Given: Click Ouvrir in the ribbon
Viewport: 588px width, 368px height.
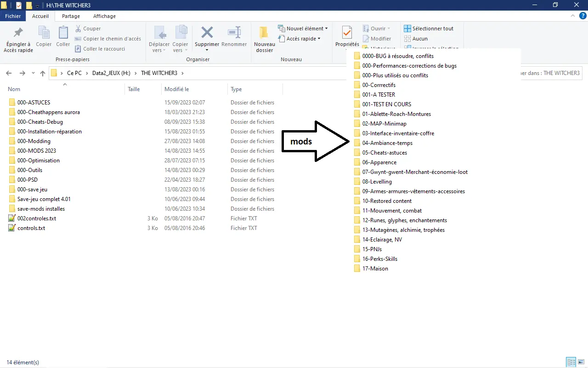Looking at the screenshot, I should [x=377, y=29].
